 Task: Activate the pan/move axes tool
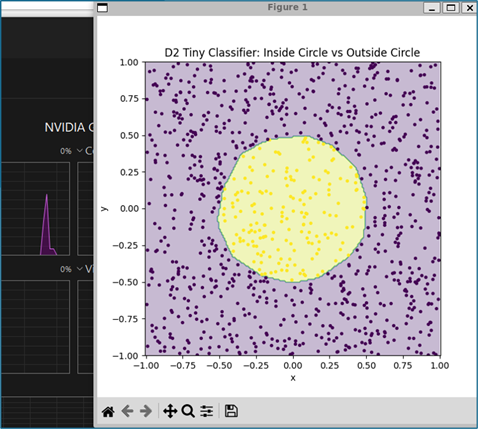170,411
